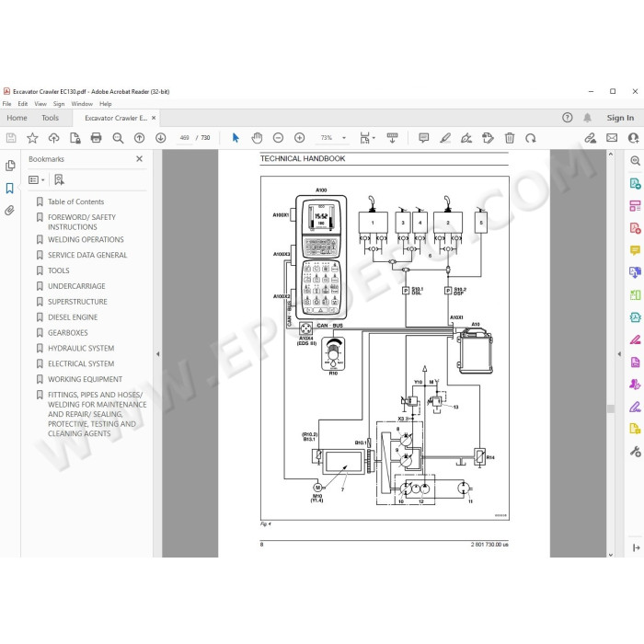Open the fit page options dropdown
644x644 pixels.
pos(367,138)
